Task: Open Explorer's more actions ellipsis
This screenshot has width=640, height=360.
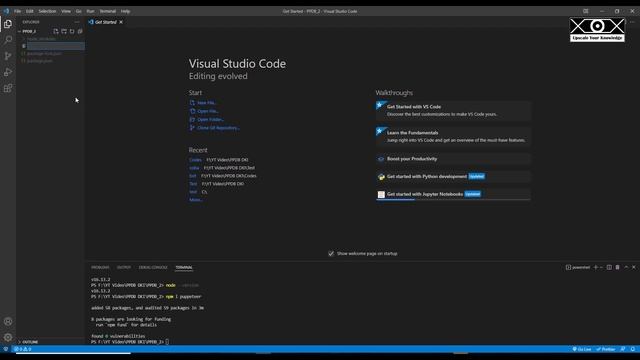Action: pyautogui.click(x=77, y=22)
